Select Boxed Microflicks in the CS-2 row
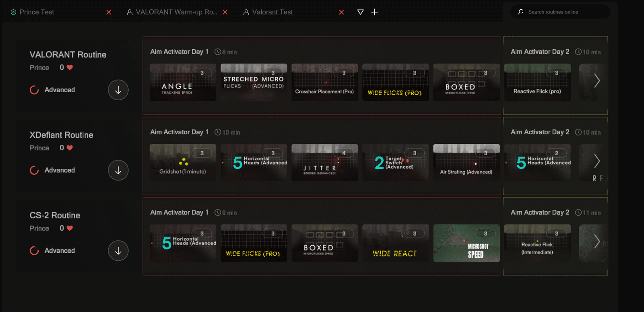Screen dimensions: 644x312 pyautogui.click(x=325, y=243)
